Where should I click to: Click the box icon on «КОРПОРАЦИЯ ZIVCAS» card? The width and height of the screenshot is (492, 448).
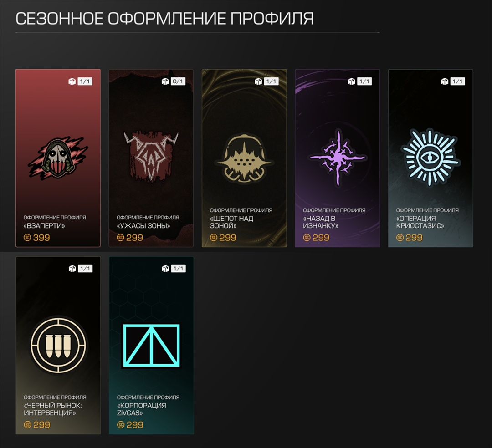(165, 269)
